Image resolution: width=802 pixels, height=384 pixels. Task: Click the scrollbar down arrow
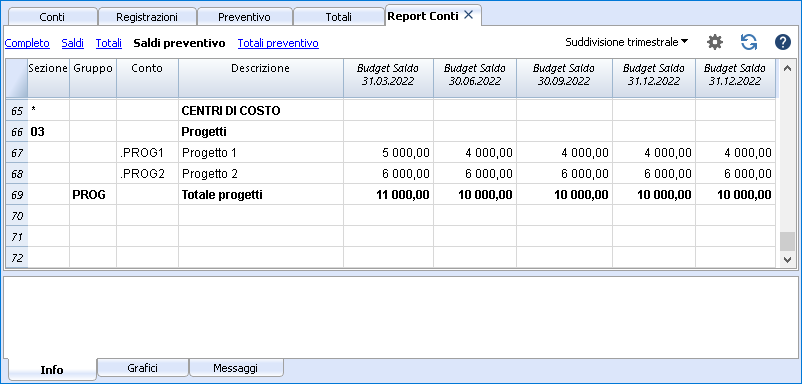(x=787, y=260)
